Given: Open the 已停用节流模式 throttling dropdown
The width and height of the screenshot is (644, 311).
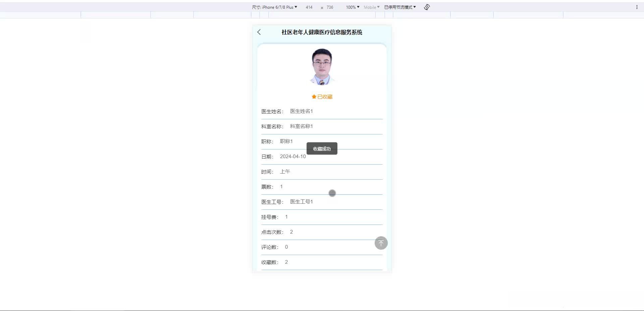Looking at the screenshot, I should coord(399,7).
